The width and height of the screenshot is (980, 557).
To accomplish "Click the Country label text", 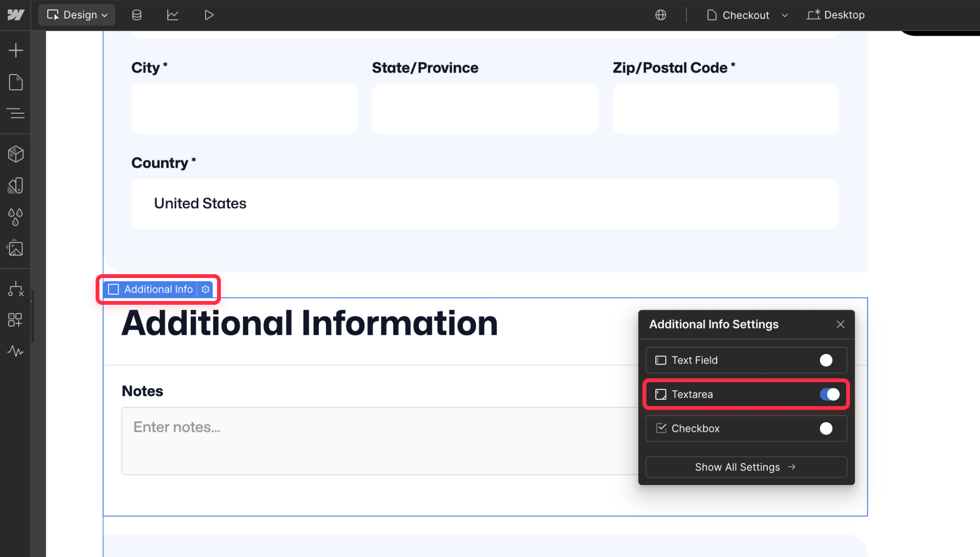I will coord(163,163).
